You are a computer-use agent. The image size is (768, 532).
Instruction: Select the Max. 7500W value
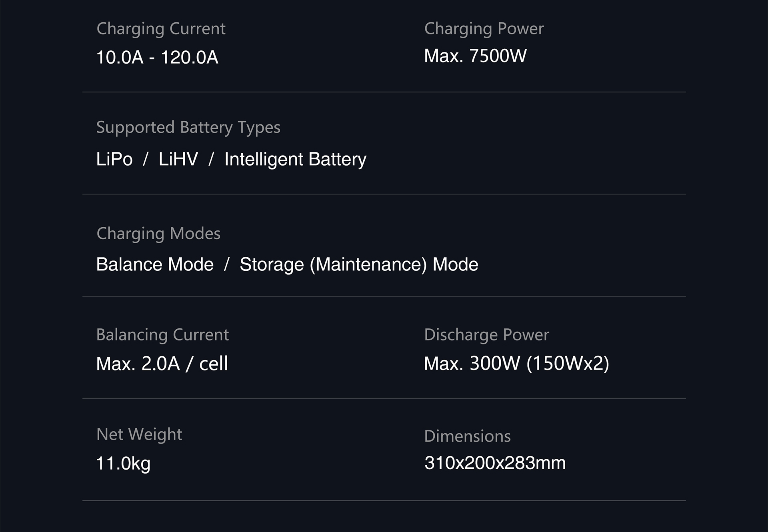tap(475, 56)
